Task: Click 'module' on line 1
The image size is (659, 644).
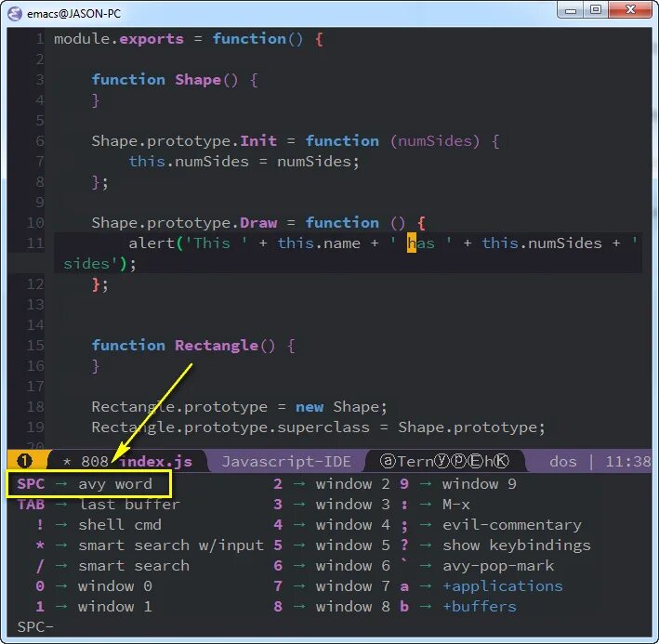Action: [x=82, y=39]
